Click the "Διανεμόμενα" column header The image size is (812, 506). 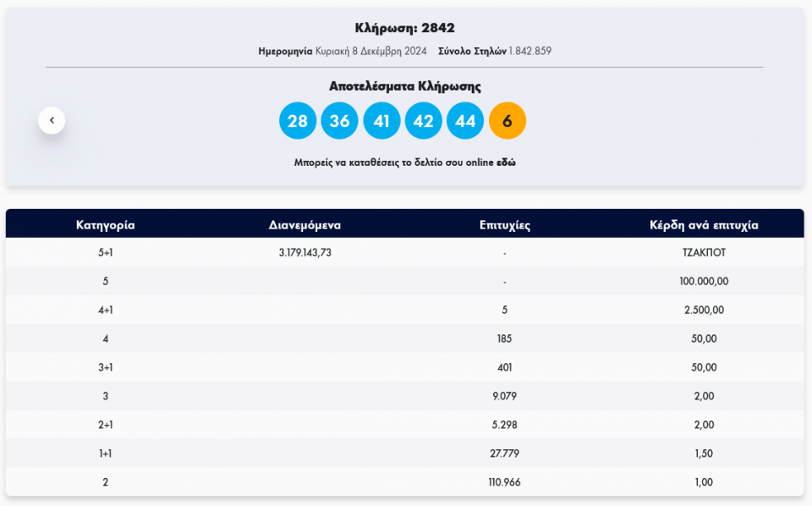pos(304,225)
